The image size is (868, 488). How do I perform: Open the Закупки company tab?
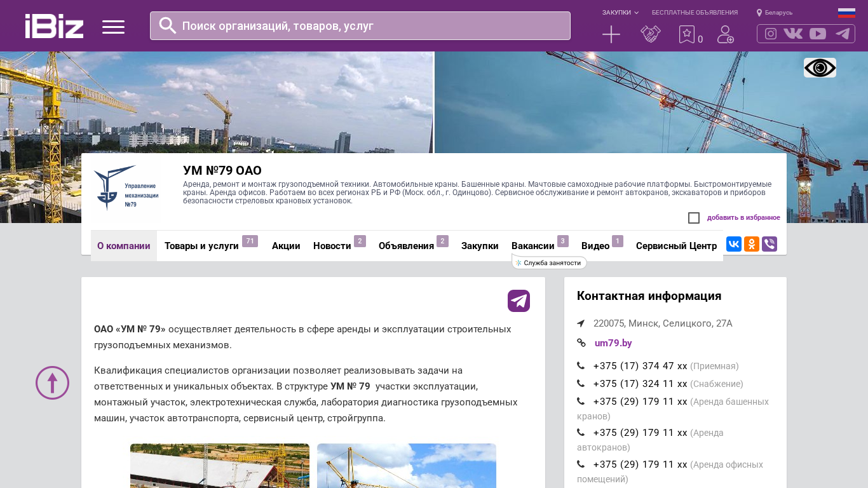(480, 246)
